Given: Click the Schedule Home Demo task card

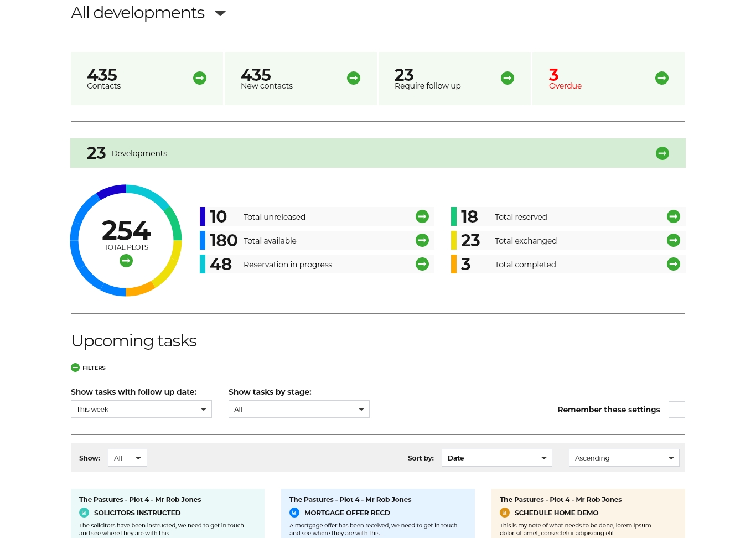Looking at the screenshot, I should pos(588,514).
